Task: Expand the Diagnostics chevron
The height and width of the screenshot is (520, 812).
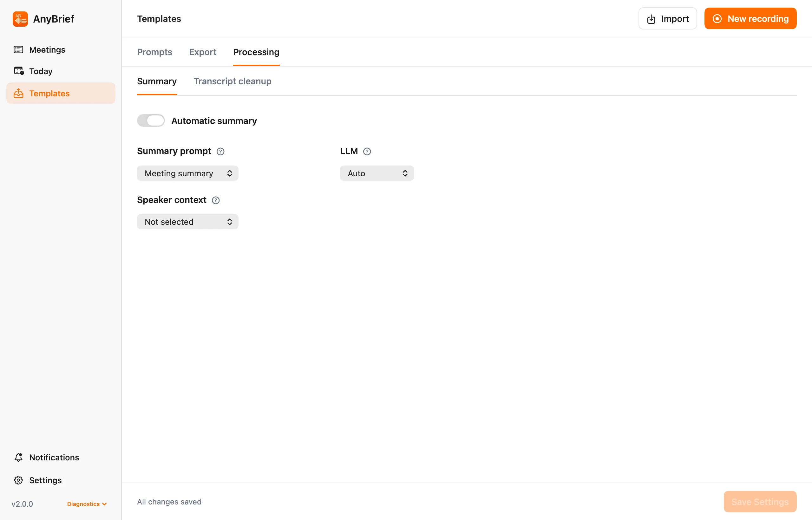Action: tap(104, 504)
